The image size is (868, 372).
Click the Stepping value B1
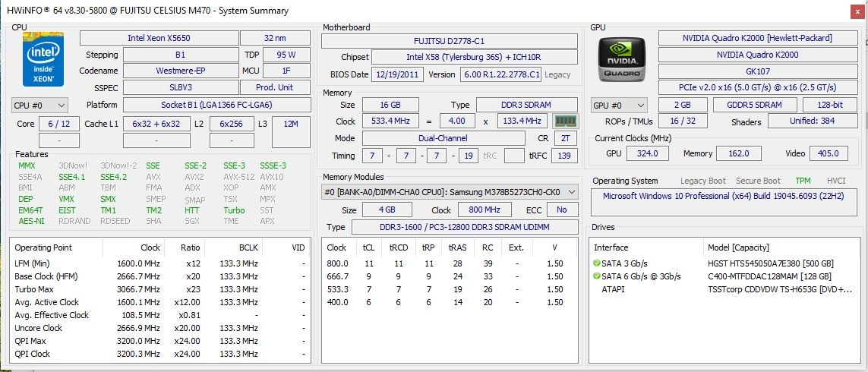(181, 55)
